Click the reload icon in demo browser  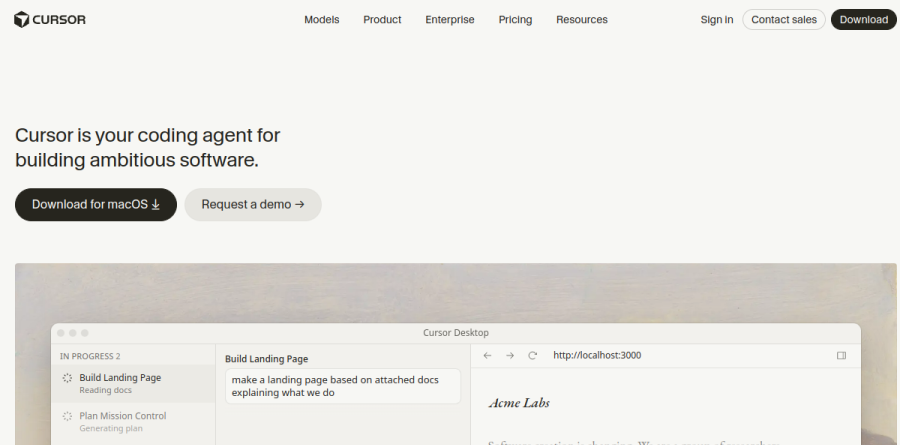coord(532,355)
